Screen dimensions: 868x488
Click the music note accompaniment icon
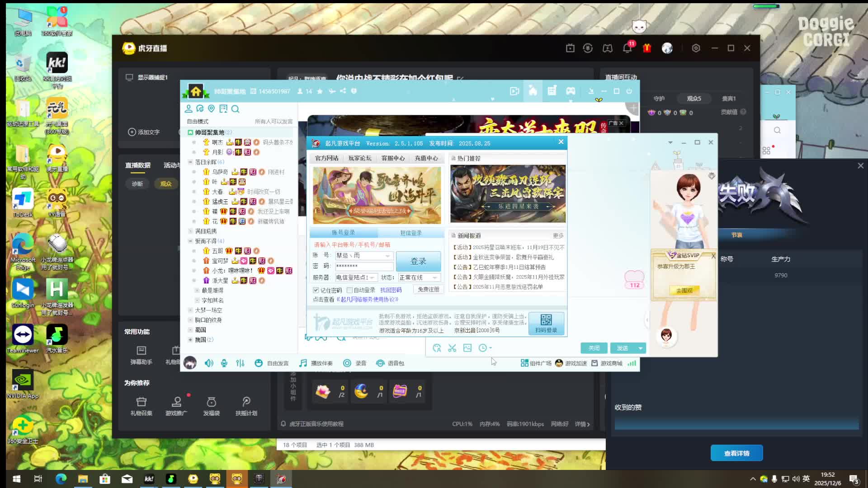[x=303, y=363]
